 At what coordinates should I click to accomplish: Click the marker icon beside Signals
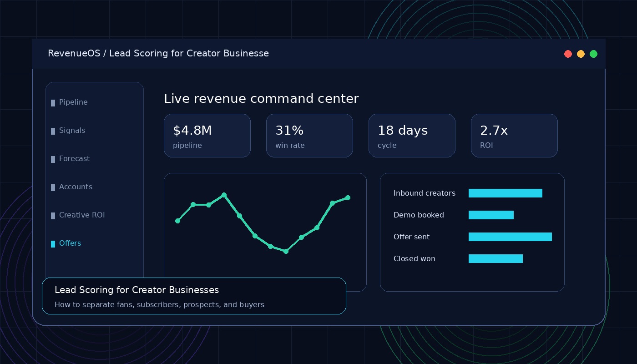[x=53, y=131]
